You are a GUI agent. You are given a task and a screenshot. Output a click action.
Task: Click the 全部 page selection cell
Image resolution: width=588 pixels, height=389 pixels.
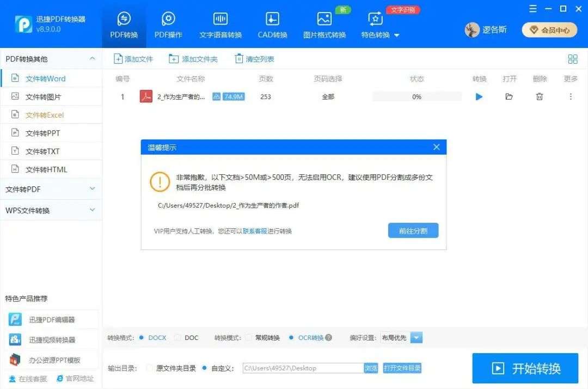point(328,97)
